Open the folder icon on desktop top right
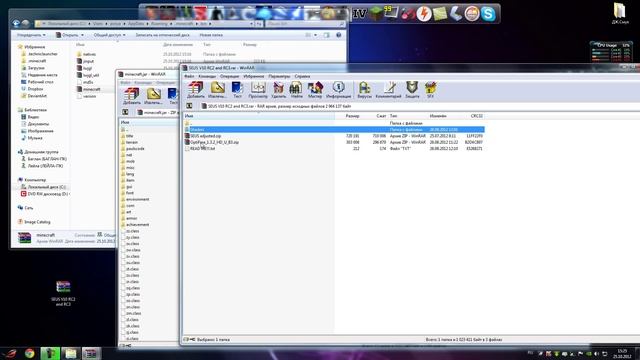Viewport: 640px width, 360px height. tap(620, 13)
